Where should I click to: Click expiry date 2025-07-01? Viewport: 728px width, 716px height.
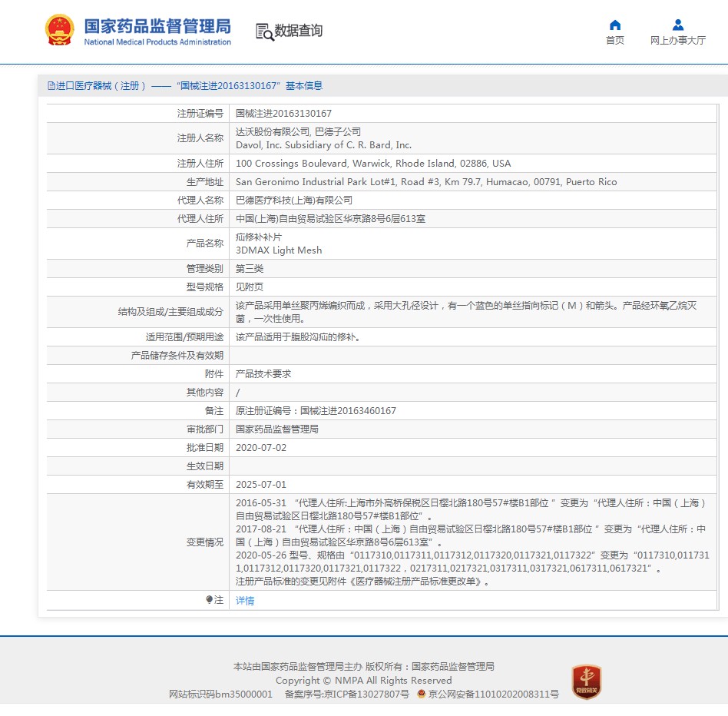(x=261, y=484)
